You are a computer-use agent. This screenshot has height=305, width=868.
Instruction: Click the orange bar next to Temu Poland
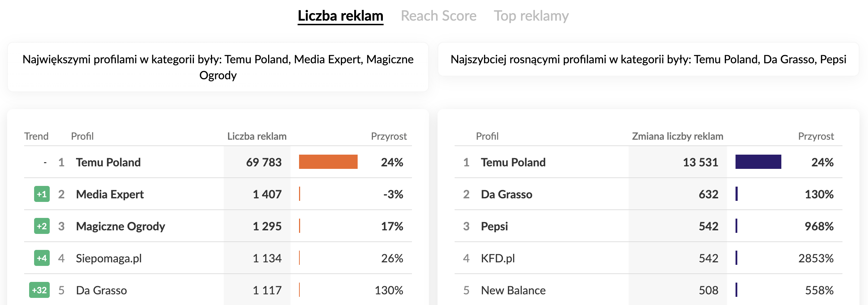point(329,162)
